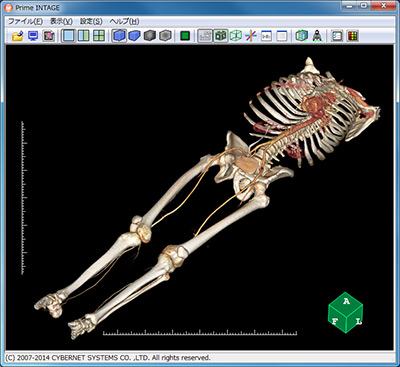This screenshot has height=367, width=400.
Task: Choose the dark gray cube rendering mode
Action: [x=150, y=36]
